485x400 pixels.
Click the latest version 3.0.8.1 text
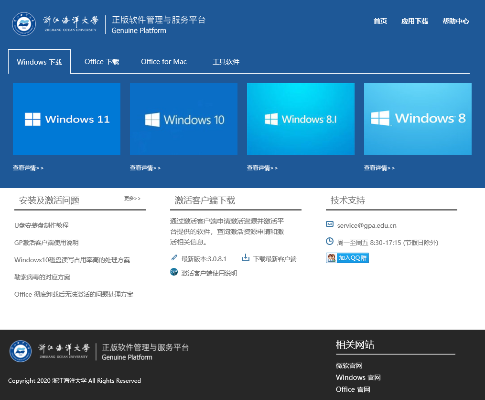[204, 259]
